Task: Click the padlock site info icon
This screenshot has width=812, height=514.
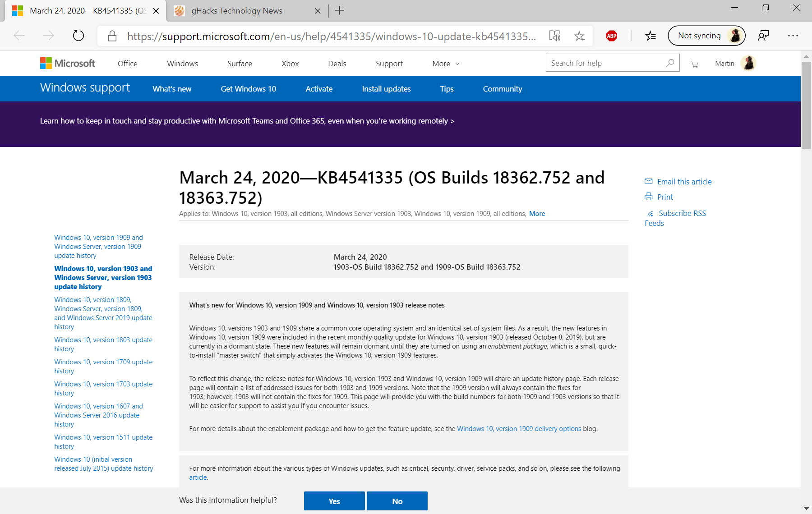Action: (x=112, y=36)
